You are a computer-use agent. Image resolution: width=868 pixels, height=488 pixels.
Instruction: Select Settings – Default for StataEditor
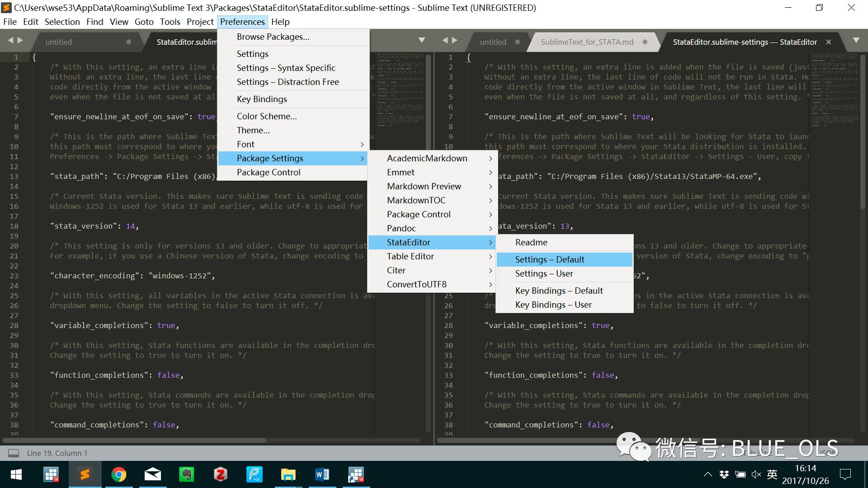click(x=565, y=259)
